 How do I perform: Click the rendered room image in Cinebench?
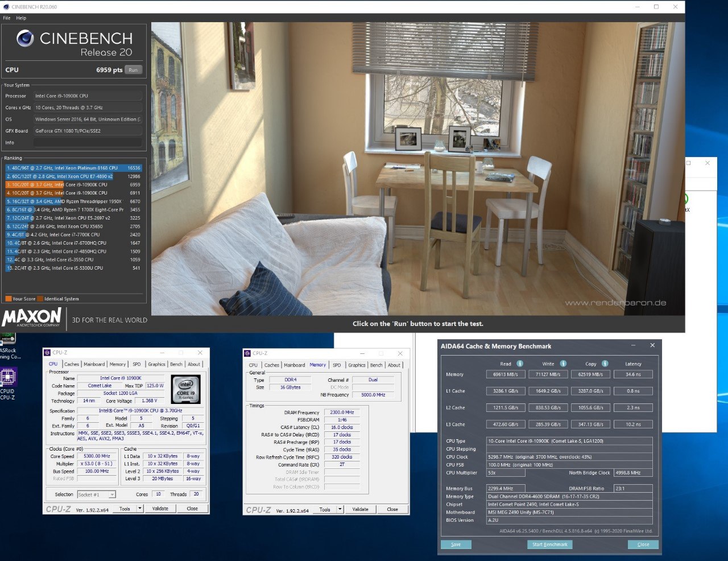[418, 168]
